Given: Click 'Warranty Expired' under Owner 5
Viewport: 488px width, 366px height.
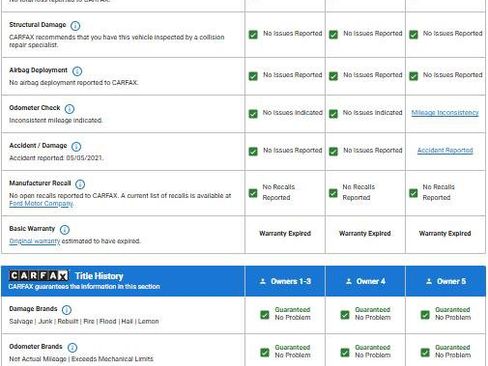Looking at the screenshot, I should pos(445,233).
